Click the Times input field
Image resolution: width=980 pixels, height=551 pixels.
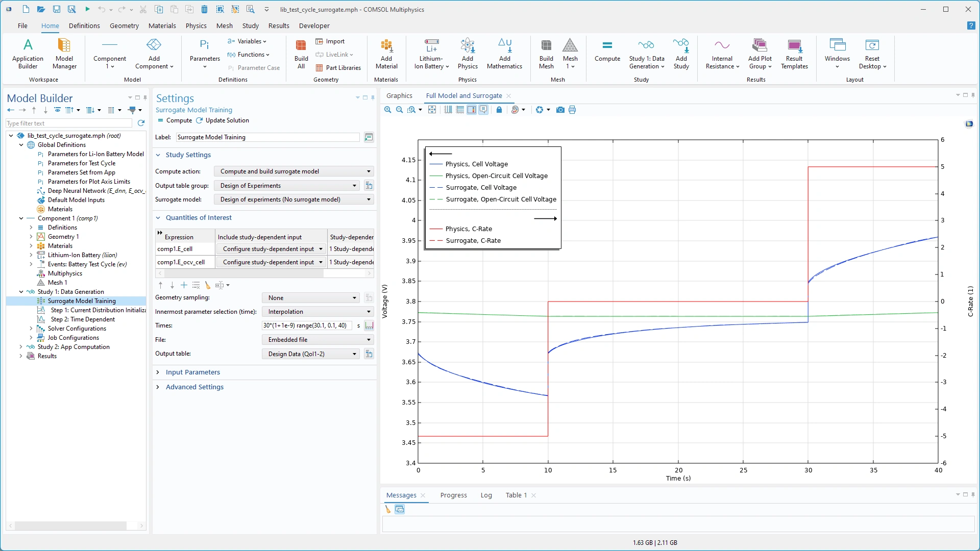(x=306, y=325)
